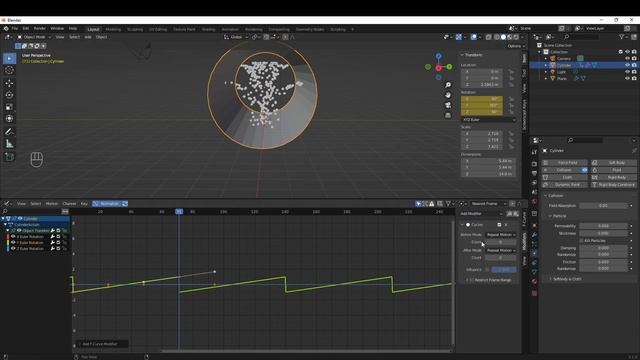
Task: Open the File menu
Action: [15, 29]
